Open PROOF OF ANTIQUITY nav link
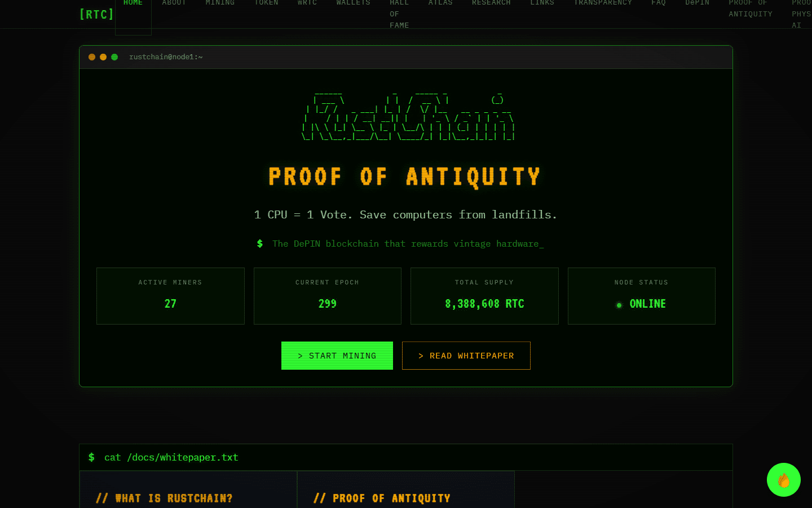This screenshot has width=812, height=508. 751,8
